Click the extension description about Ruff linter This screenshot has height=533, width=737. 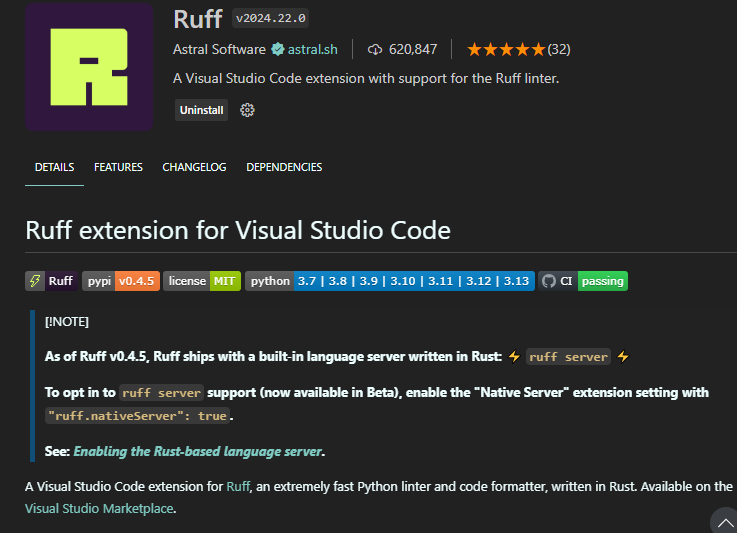point(366,78)
